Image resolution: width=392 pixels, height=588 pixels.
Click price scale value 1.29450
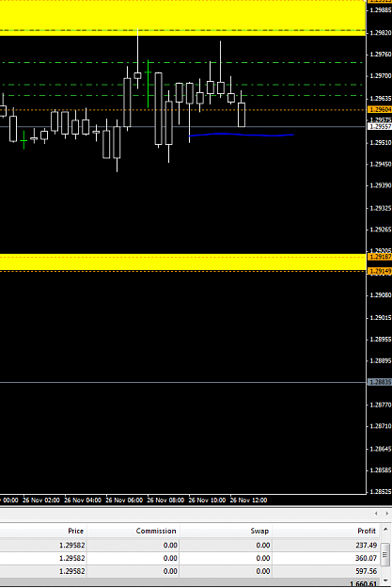(381, 164)
